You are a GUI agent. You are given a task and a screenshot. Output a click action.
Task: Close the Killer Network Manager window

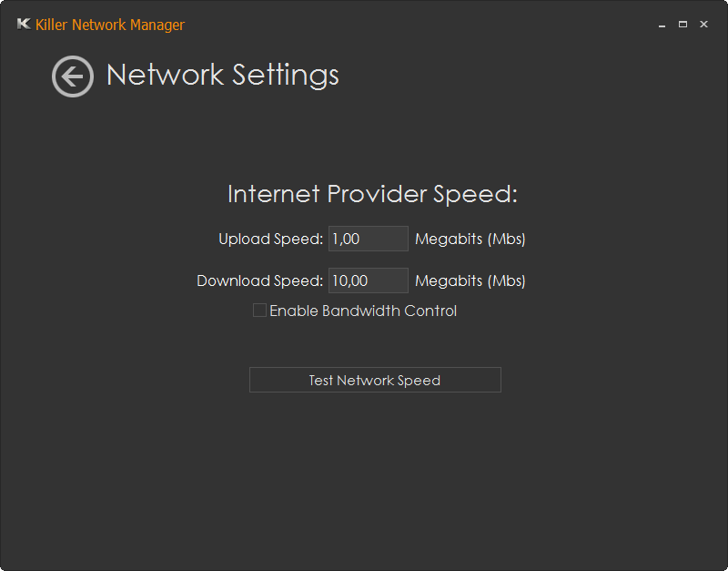(703, 25)
